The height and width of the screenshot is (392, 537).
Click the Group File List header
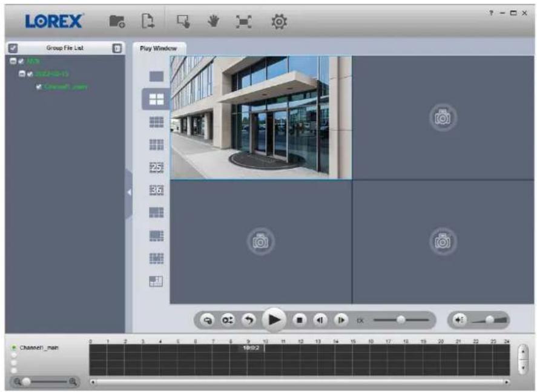[65, 48]
